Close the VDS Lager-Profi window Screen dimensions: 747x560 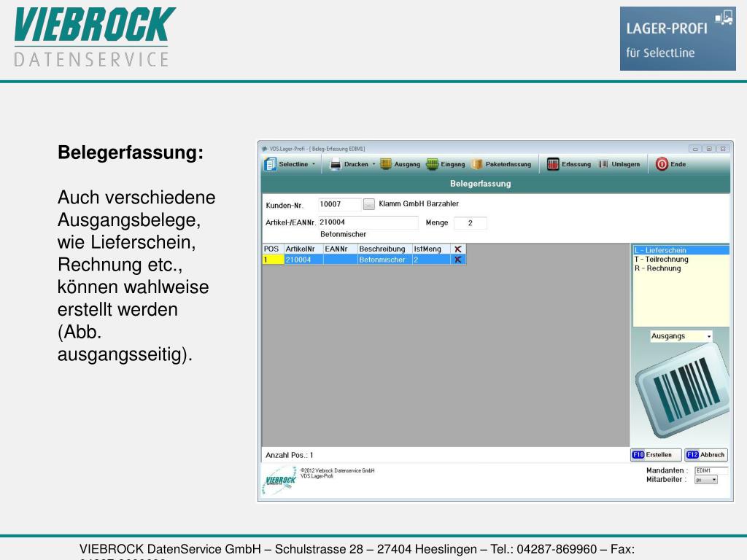pyautogui.click(x=723, y=149)
